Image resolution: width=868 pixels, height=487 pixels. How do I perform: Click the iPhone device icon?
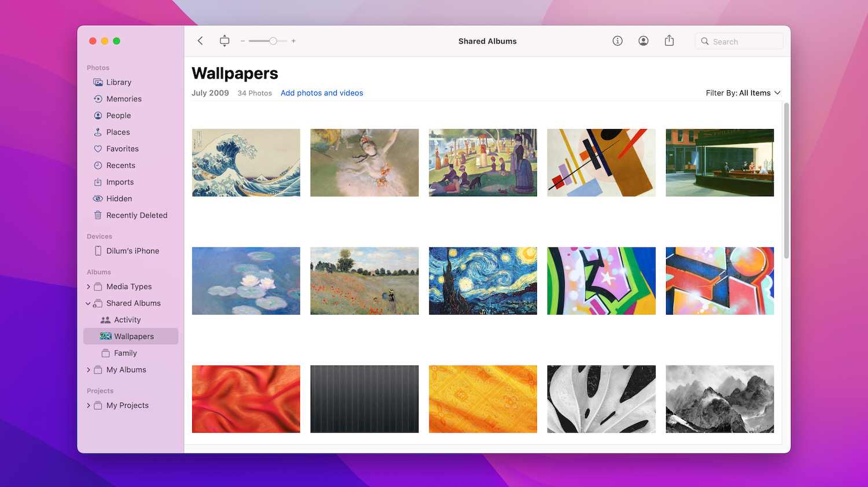[98, 251]
